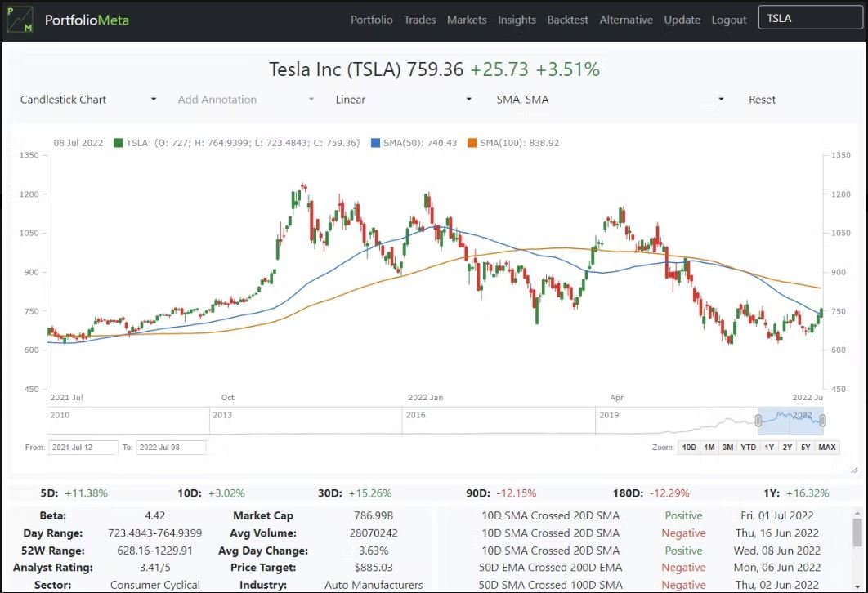
Task: Click the 5D +11.38% return
Action: [74, 493]
